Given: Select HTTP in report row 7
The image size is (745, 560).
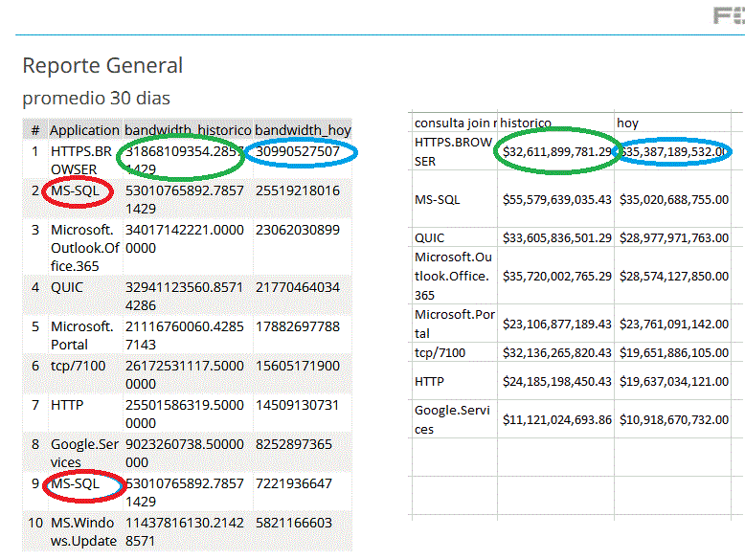Looking at the screenshot, I should pos(67,405).
